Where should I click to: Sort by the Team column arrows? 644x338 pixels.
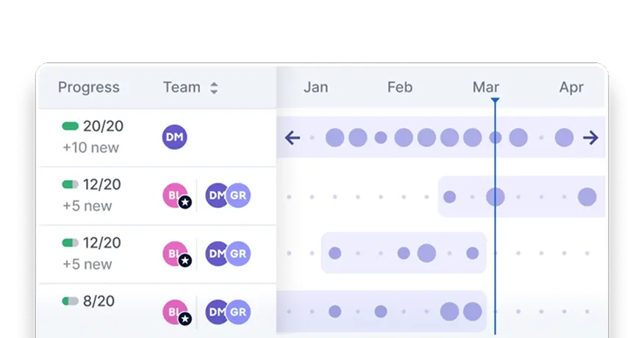214,87
